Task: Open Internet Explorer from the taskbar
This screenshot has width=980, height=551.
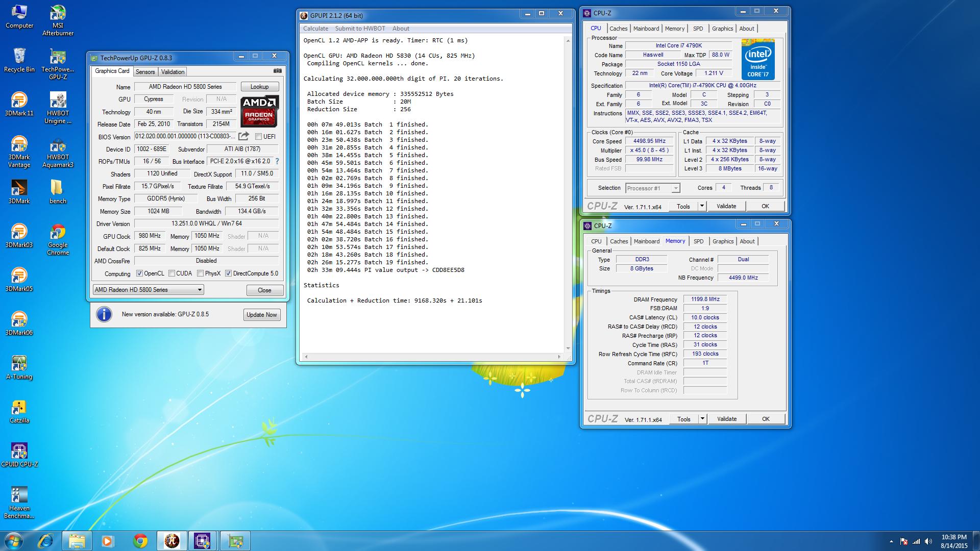Action: click(x=46, y=541)
